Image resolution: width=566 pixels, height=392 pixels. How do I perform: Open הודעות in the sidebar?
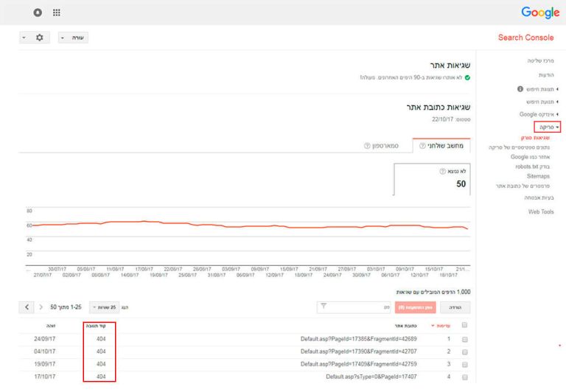pyautogui.click(x=546, y=74)
